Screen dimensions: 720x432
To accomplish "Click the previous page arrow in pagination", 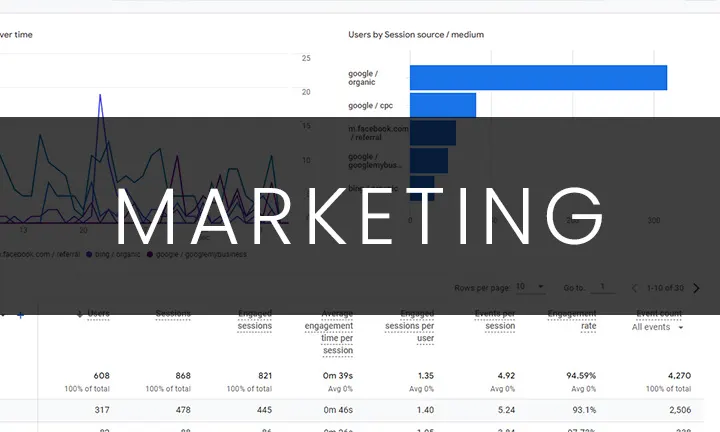I will click(x=634, y=287).
